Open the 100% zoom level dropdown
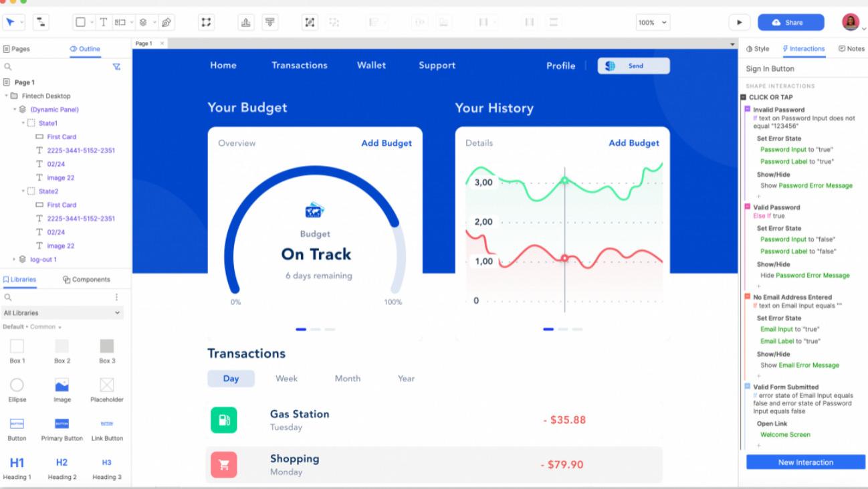This screenshot has width=868, height=489. 653,22
